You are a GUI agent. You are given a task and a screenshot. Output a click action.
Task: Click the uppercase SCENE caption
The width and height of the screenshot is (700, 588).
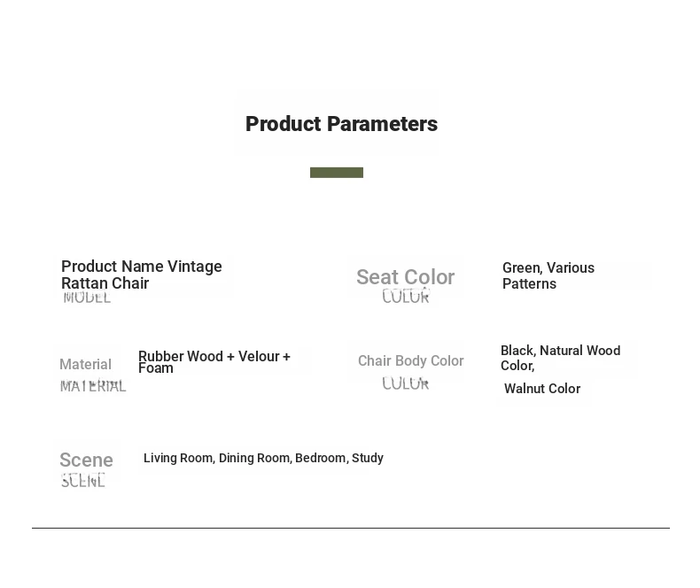tap(83, 481)
